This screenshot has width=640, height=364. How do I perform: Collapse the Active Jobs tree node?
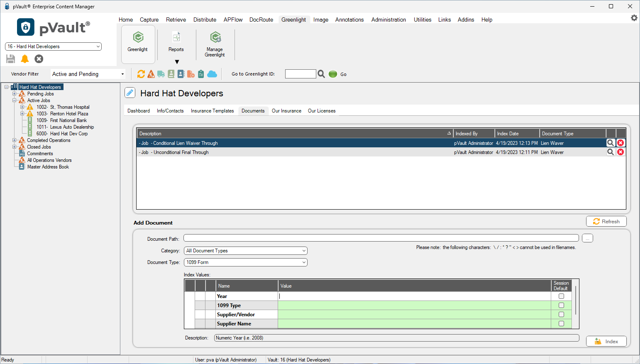tap(15, 100)
